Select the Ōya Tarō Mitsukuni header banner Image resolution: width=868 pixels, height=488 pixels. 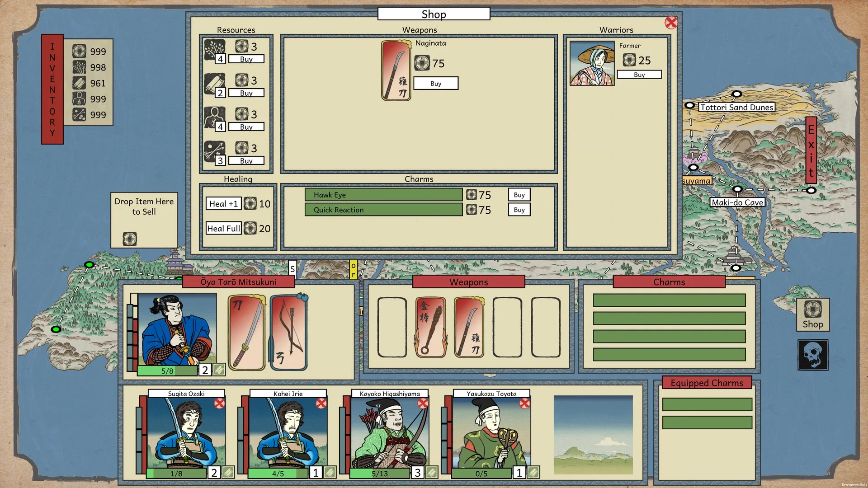(238, 282)
